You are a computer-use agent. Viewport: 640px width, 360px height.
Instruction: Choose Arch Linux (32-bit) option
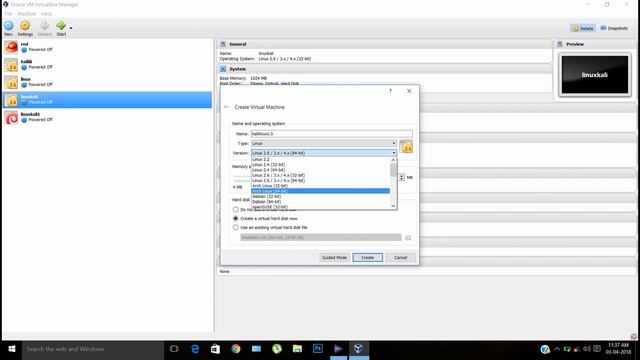click(320, 186)
